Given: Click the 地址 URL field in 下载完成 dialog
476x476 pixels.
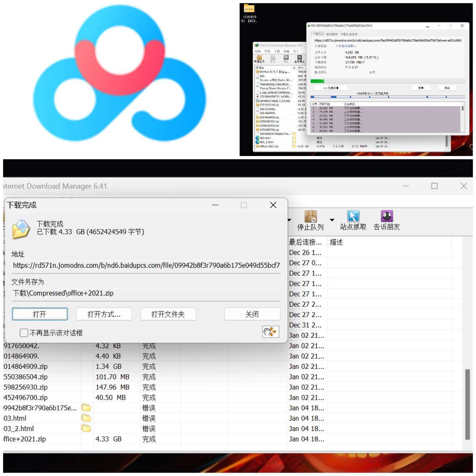Looking at the screenshot, I should point(146,265).
